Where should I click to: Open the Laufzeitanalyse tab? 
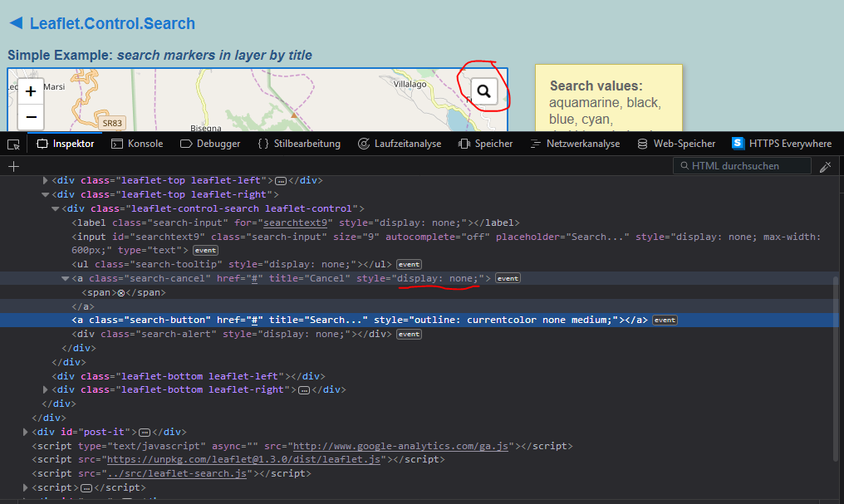(400, 144)
